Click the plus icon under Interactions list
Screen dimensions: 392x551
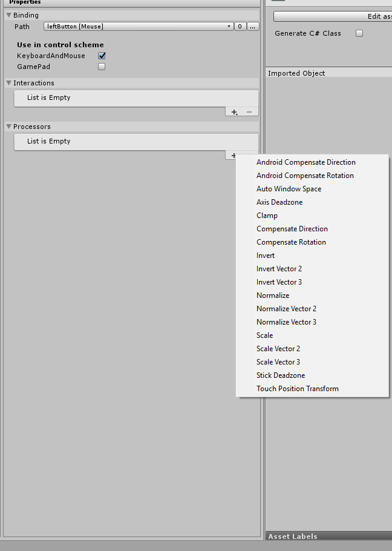[234, 112]
